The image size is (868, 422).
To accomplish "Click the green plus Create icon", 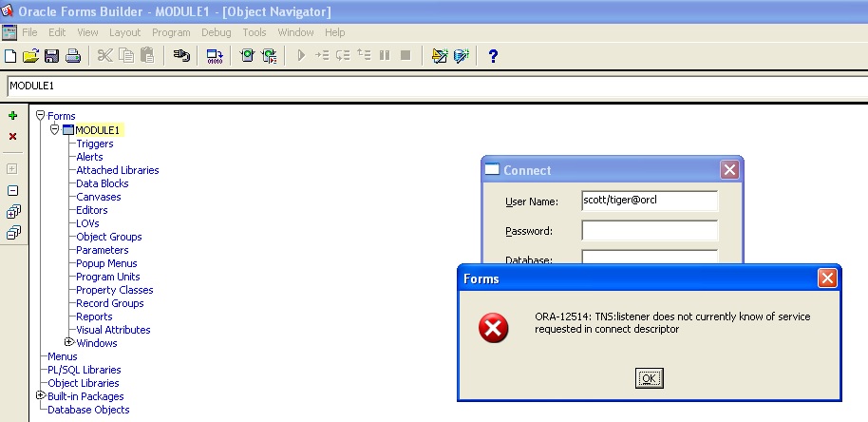I will click(12, 116).
